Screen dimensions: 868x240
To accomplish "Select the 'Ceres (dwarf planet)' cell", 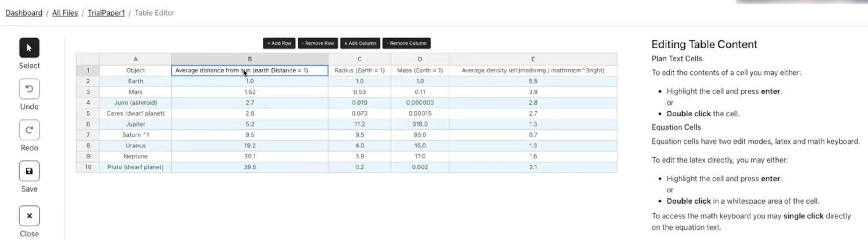I will click(x=136, y=113).
